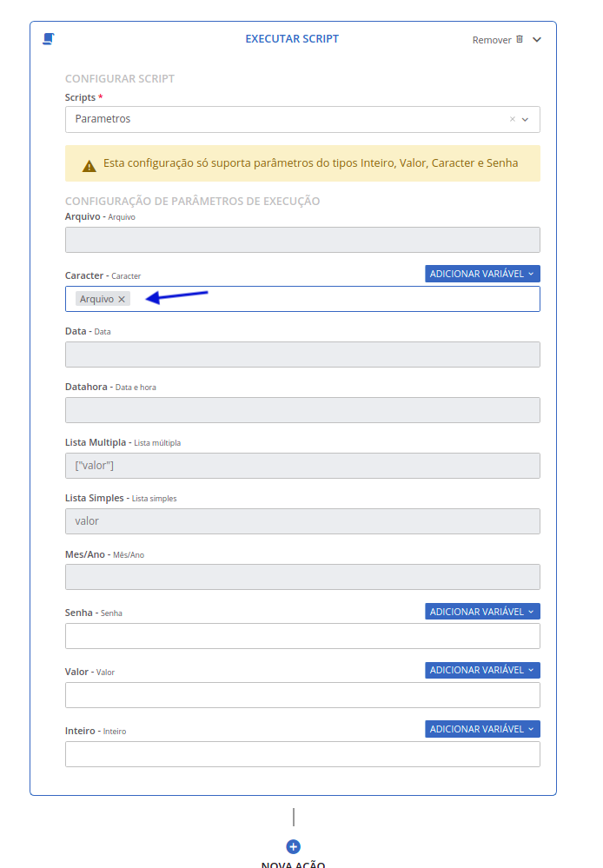Image resolution: width=603 pixels, height=868 pixels.
Task: Select the Parametros value in the Scripts box
Action: coord(103,119)
